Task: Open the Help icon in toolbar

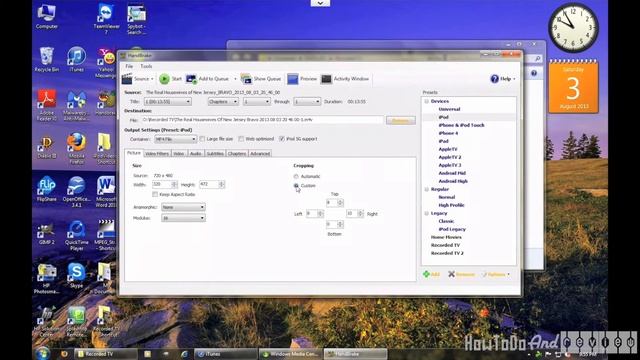Action: [494, 79]
